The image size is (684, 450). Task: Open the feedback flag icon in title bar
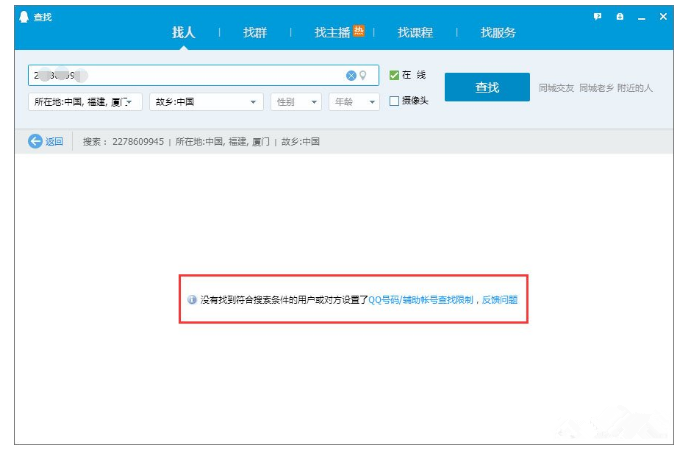click(598, 17)
